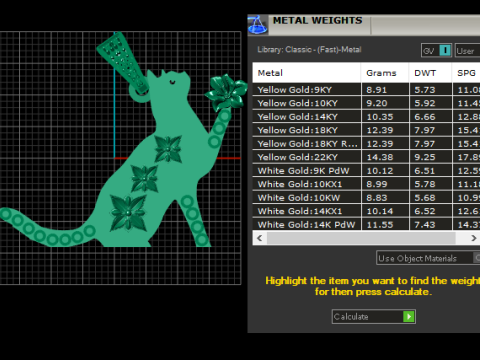Click the 8.91 grams value
480x360 pixels.
click(377, 90)
